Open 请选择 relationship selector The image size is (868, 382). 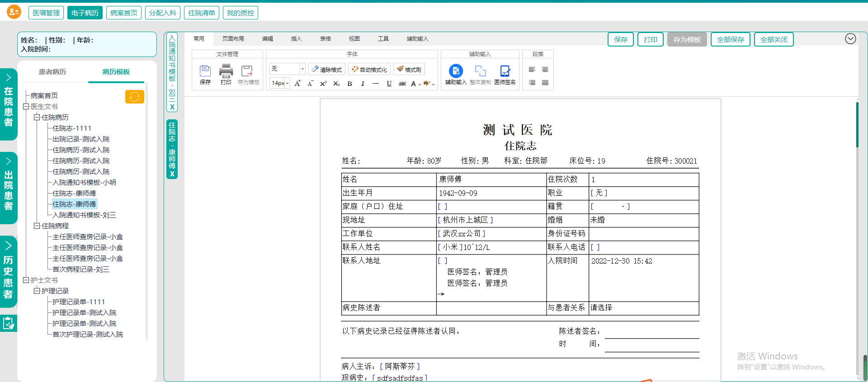(x=601, y=308)
